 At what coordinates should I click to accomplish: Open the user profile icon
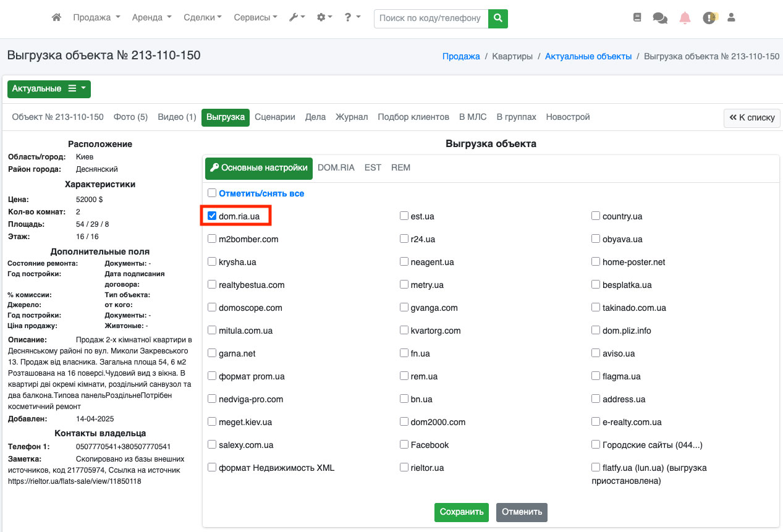point(731,18)
